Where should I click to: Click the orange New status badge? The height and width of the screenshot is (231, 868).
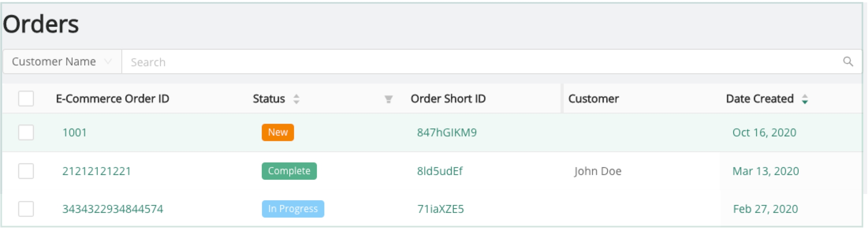(278, 132)
